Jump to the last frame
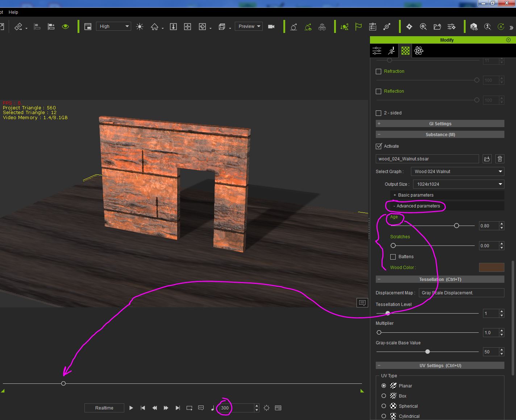Viewport: 516px width, 420px height. (178, 408)
